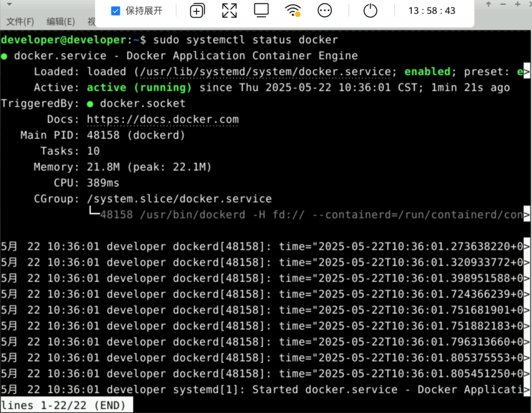Open the window menu dropdown arrow at title bar
Screen dimensions: 532x413
point(9,4)
